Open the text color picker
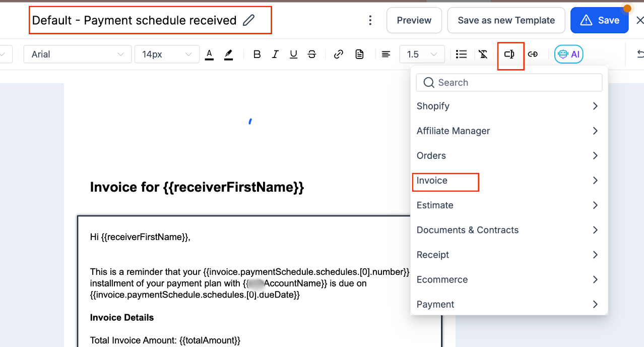This screenshot has width=644, height=347. (209, 54)
